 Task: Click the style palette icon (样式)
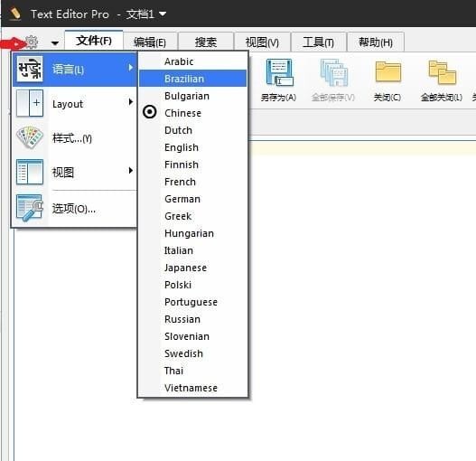[30, 137]
